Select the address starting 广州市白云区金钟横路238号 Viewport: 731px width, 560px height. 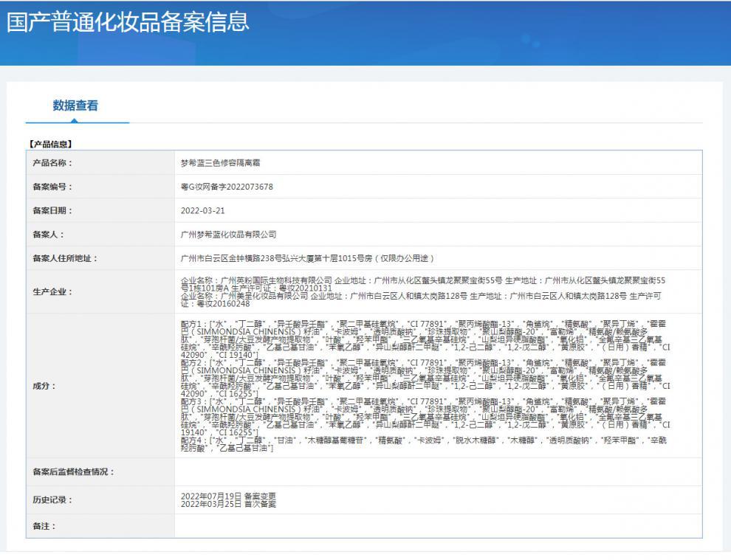tap(307, 258)
